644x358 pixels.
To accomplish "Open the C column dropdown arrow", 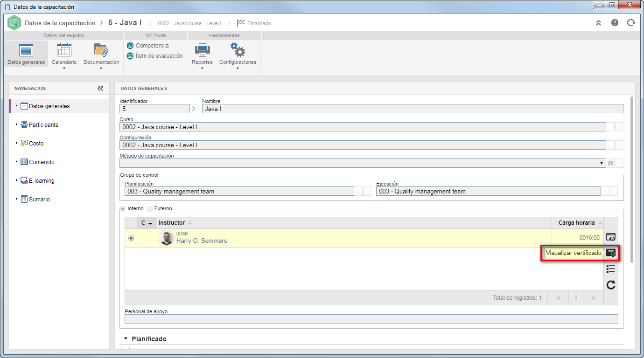I will (x=150, y=223).
